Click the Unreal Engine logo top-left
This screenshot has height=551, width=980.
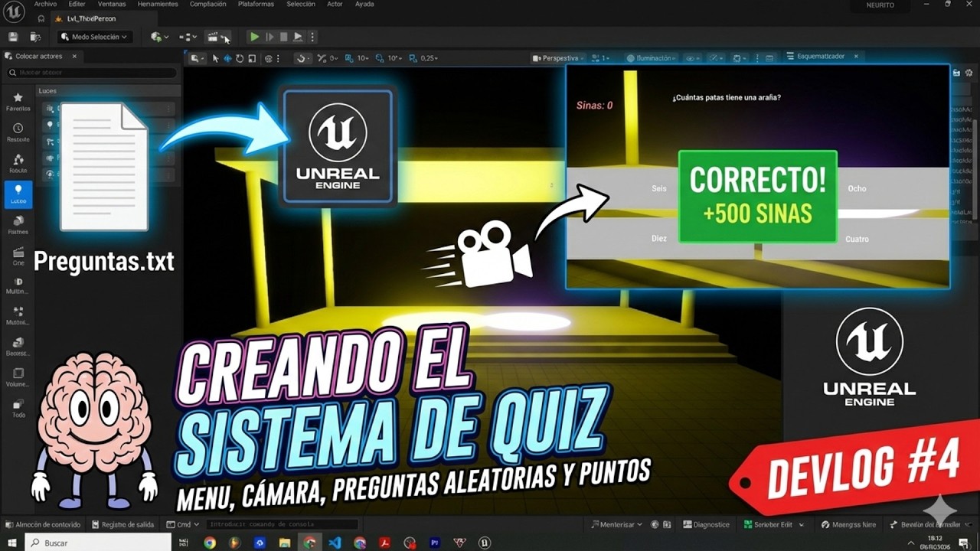(x=14, y=11)
